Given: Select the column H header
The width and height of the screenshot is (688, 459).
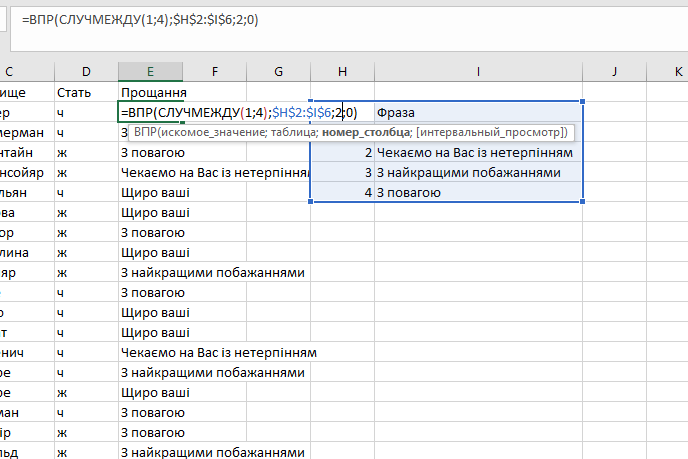Looking at the screenshot, I should (x=342, y=71).
